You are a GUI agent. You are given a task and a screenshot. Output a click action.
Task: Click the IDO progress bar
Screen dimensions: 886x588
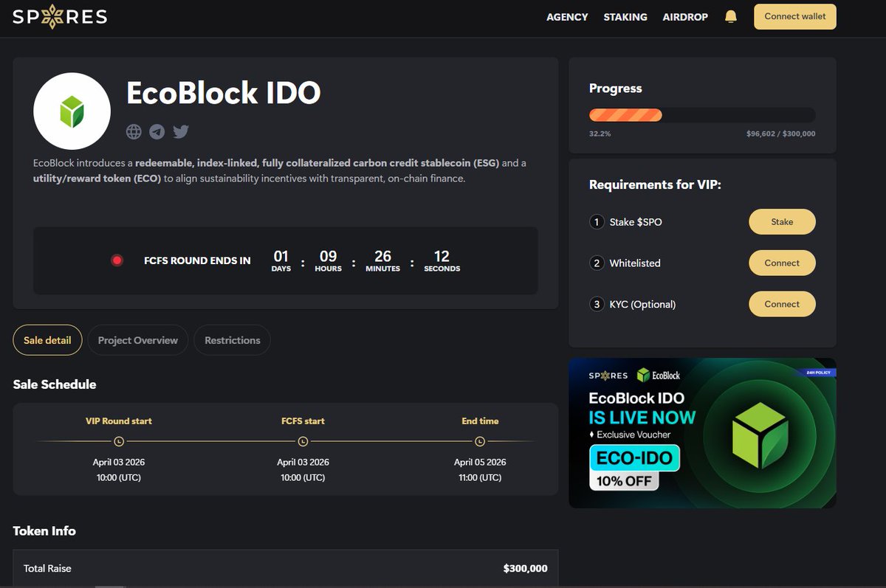point(702,115)
